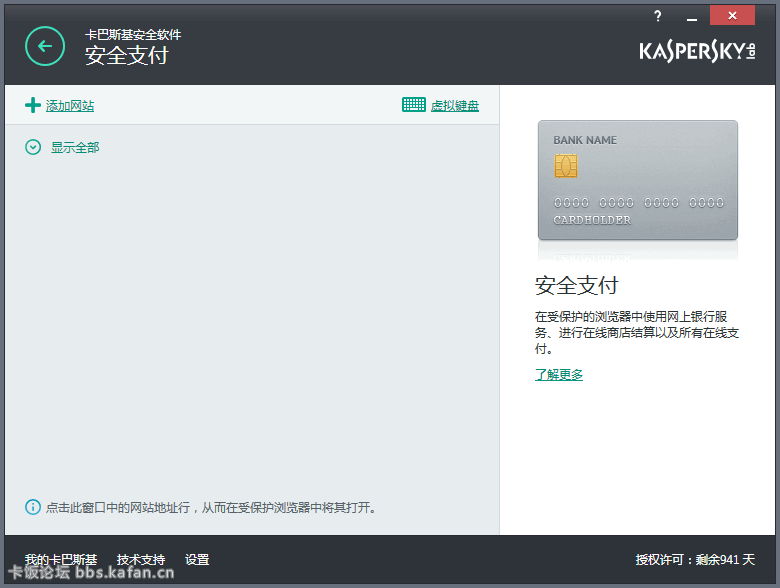Click the license status 授权许可：剩余941 天
Image resolution: width=780 pixels, height=588 pixels.
click(x=695, y=560)
